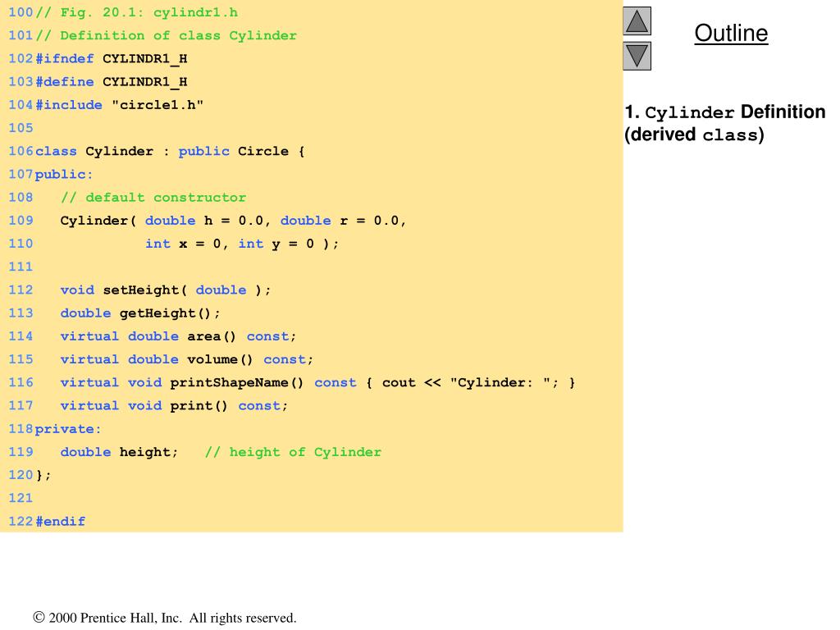Click the '#define CYLINDR1_H' line

[112, 82]
